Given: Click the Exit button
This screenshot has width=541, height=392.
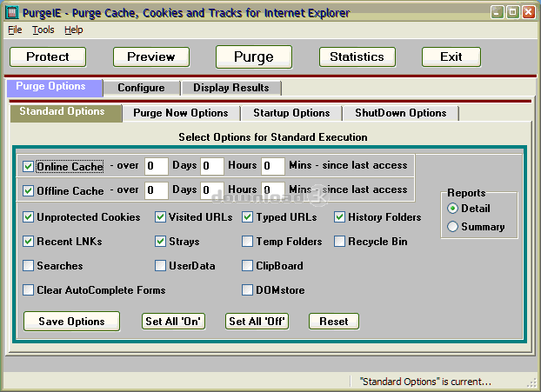Looking at the screenshot, I should [451, 56].
